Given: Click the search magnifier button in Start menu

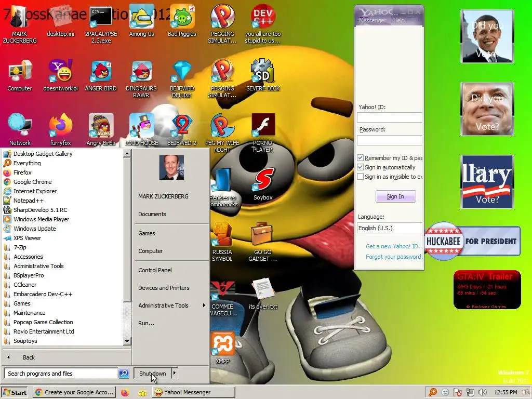Looking at the screenshot, I should [x=124, y=373].
